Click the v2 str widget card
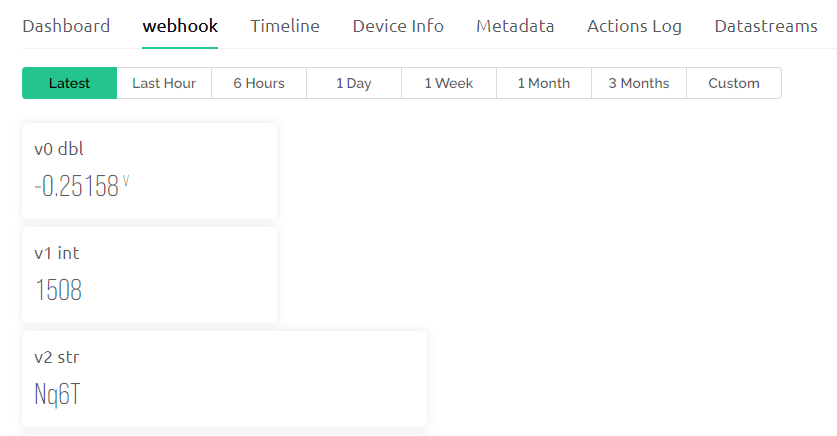 224,379
